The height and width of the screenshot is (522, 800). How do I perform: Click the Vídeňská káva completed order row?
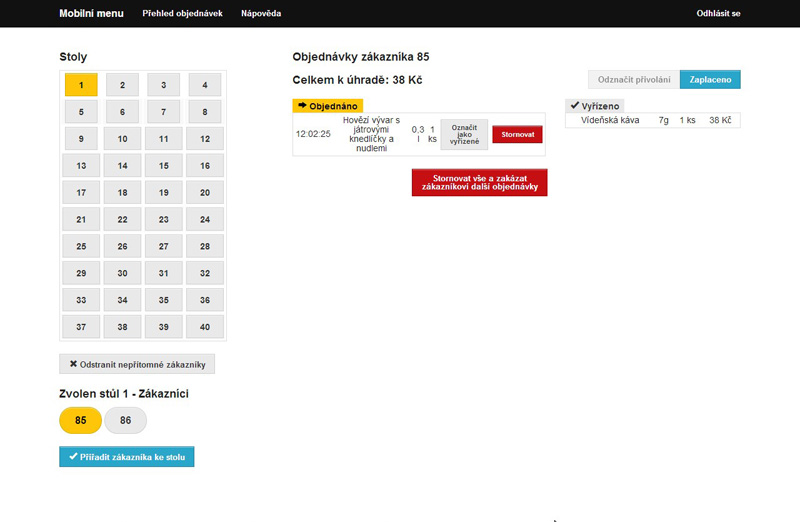point(652,120)
